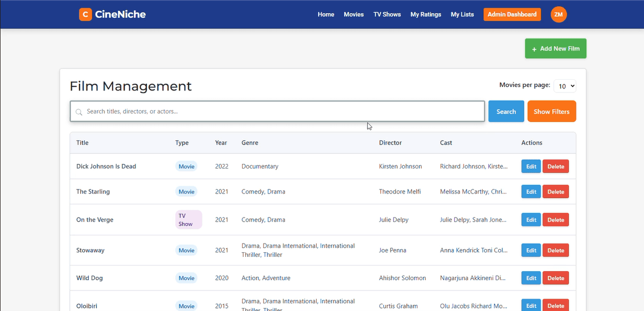
Task: Edit On the Verge entry
Action: click(531, 220)
